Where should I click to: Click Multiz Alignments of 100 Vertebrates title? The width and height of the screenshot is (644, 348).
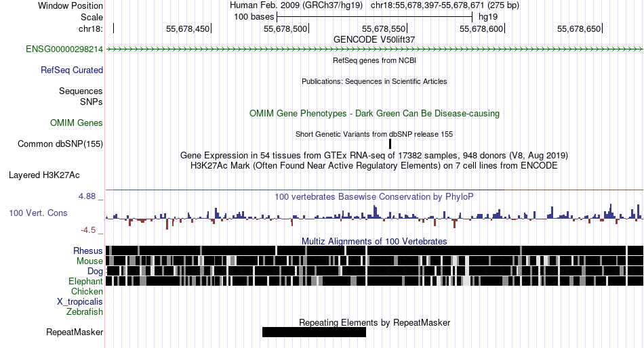374,241
